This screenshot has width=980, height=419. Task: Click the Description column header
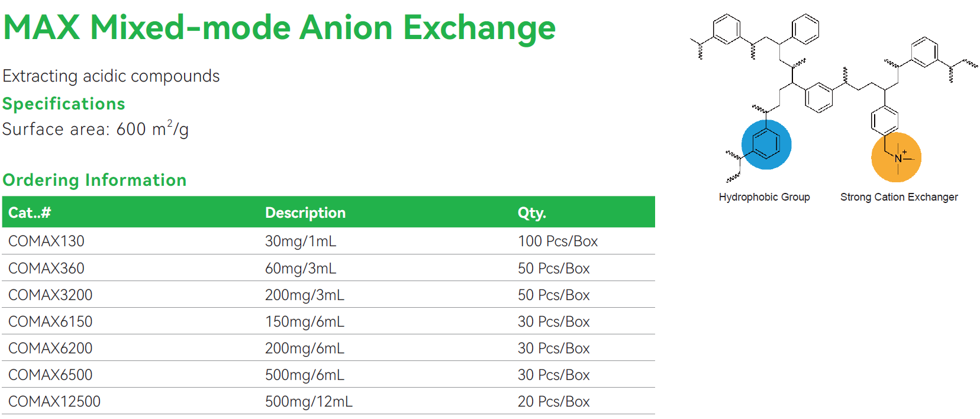coord(305,212)
